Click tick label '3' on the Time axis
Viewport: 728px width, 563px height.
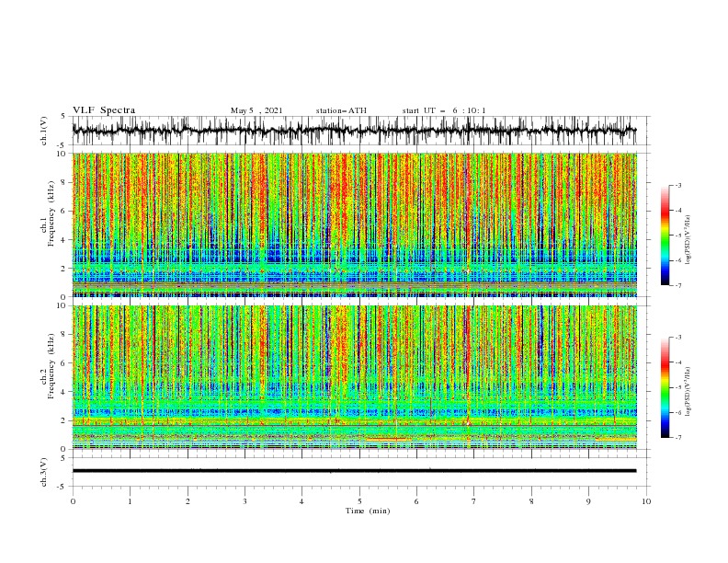point(245,501)
